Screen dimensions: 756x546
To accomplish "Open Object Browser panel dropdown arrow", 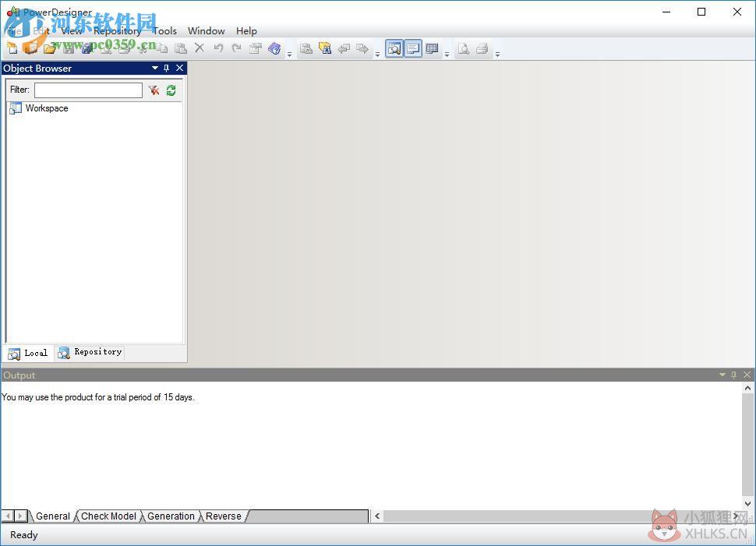I will [x=155, y=68].
